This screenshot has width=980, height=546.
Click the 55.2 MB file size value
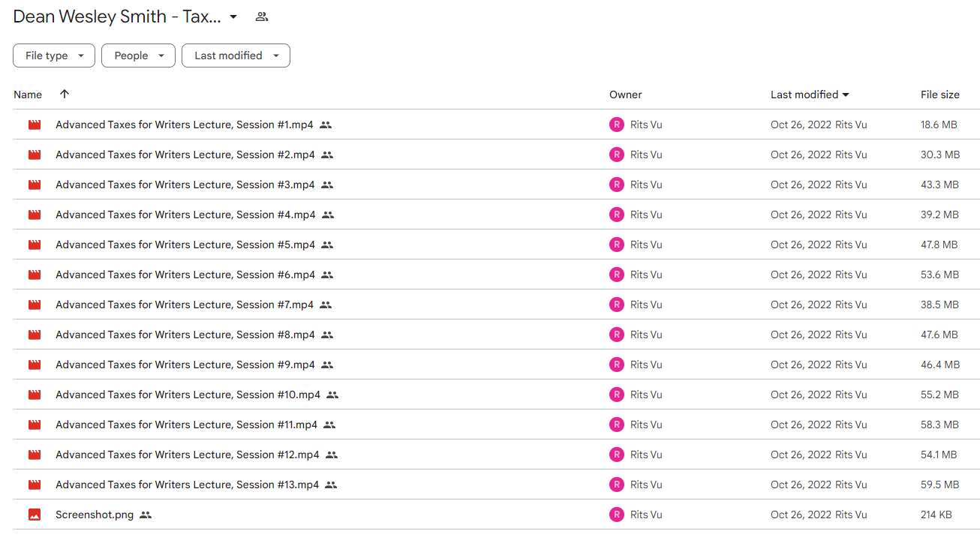[939, 394]
